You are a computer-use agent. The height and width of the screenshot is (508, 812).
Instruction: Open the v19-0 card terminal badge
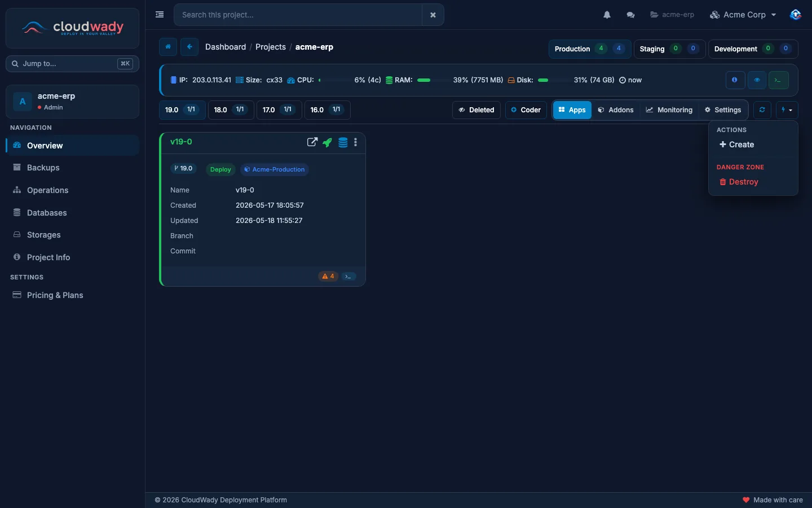348,277
